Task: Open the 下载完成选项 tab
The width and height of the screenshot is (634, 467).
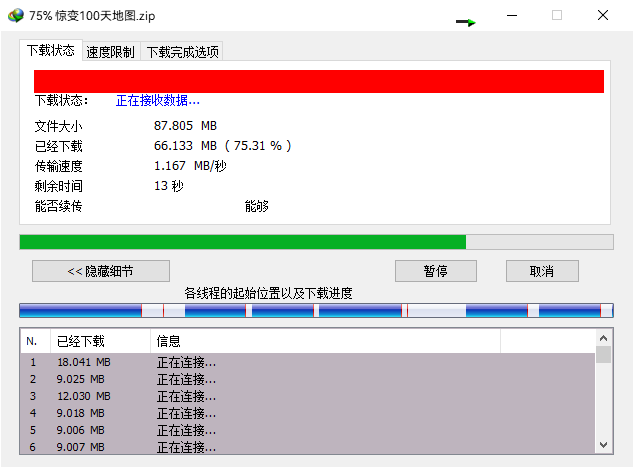Action: pos(182,52)
